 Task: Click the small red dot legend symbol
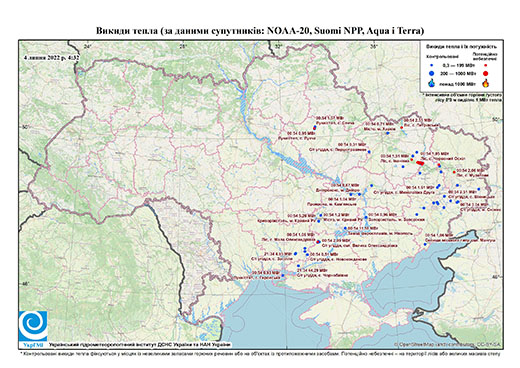[485, 65]
